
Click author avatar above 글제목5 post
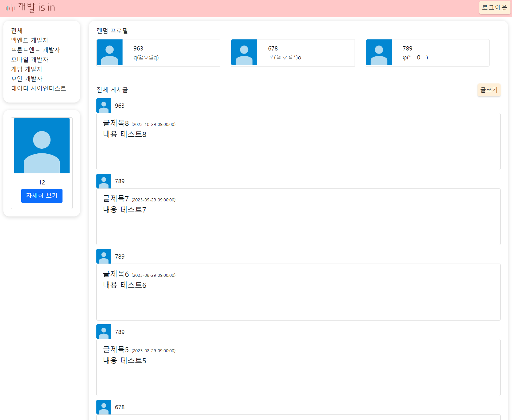[x=104, y=332]
